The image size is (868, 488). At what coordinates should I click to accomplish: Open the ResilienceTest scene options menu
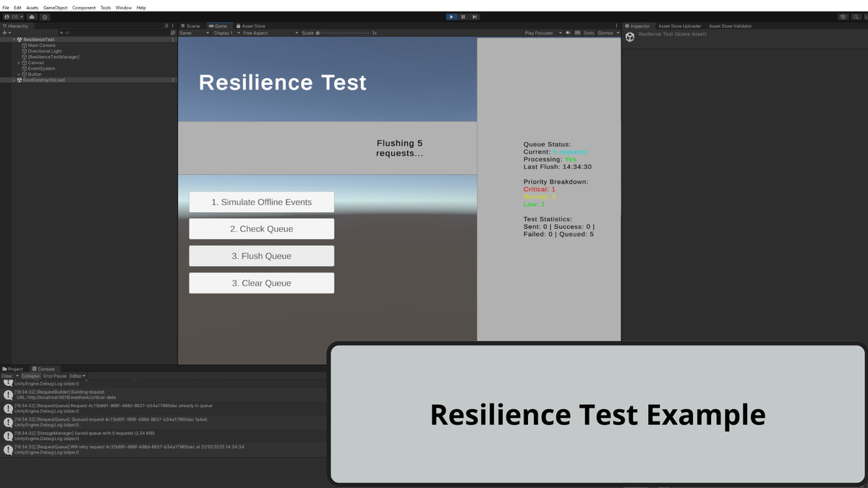point(173,40)
